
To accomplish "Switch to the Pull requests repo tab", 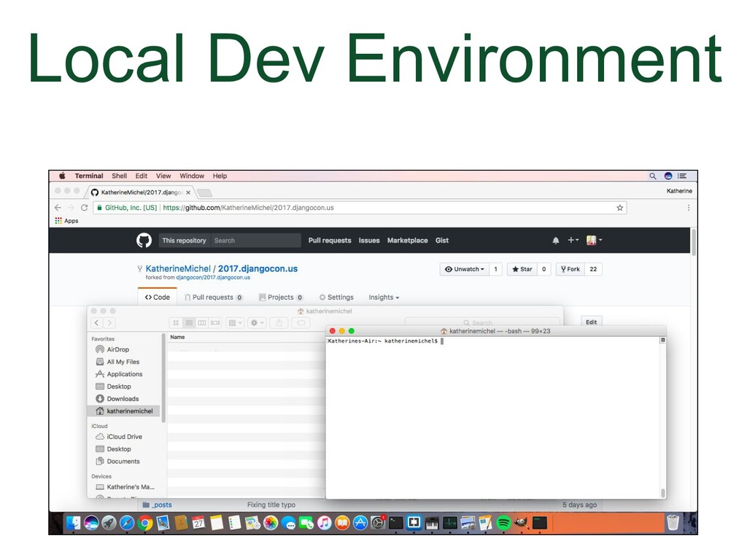I will (x=213, y=297).
